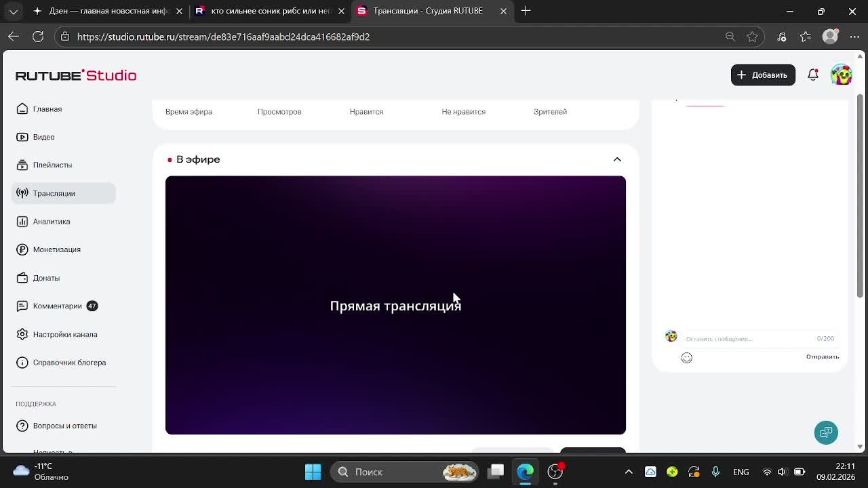Open the Главная sidebar item

[x=63, y=108]
